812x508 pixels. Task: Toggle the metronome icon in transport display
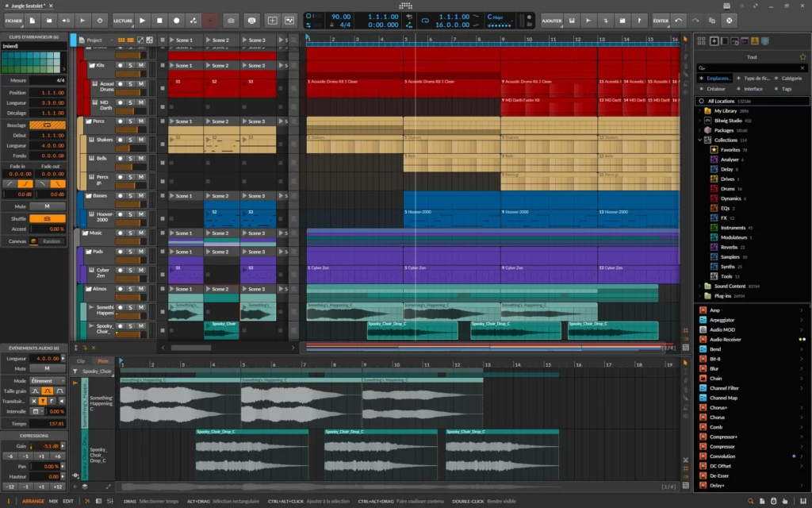tap(332, 25)
